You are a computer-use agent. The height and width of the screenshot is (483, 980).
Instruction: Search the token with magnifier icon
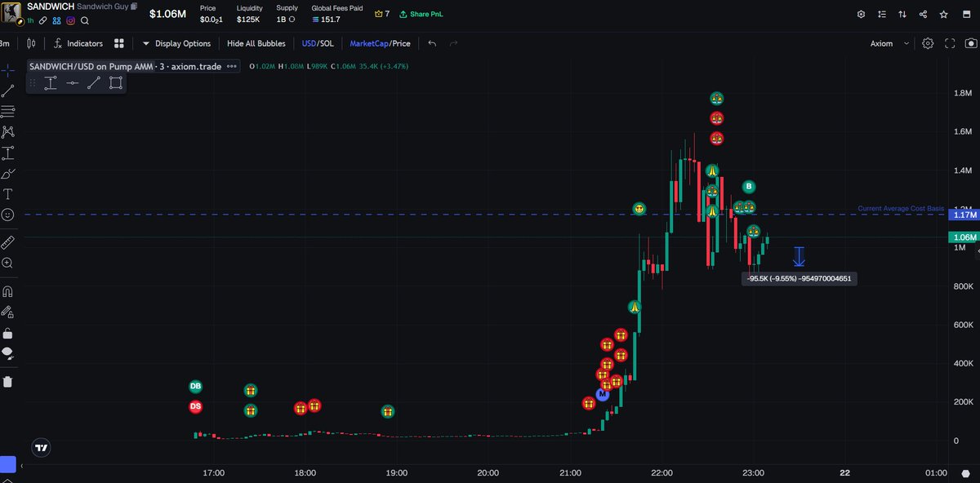85,20
